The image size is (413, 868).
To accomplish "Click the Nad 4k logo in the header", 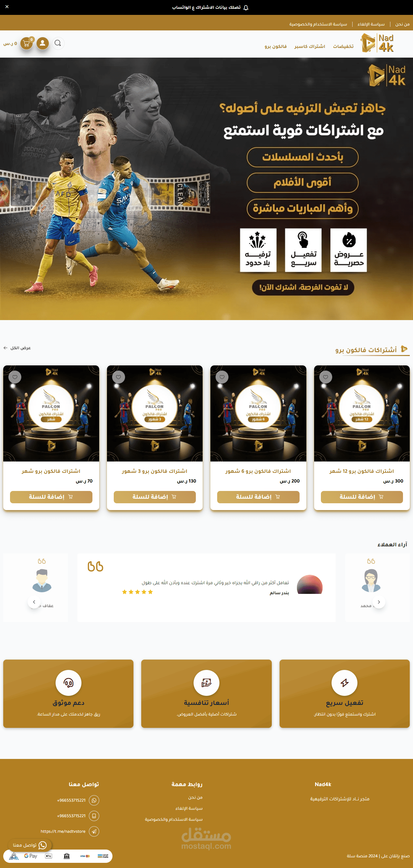I will tap(377, 43).
